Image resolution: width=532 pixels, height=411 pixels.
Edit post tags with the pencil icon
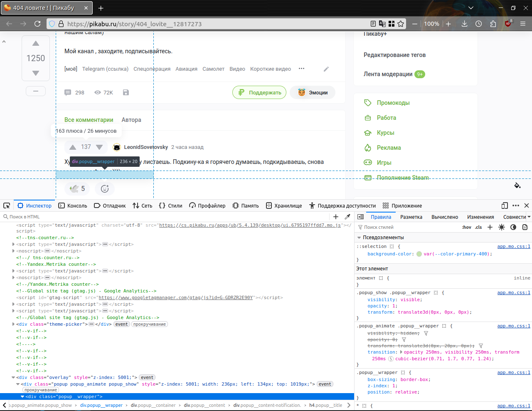click(326, 69)
